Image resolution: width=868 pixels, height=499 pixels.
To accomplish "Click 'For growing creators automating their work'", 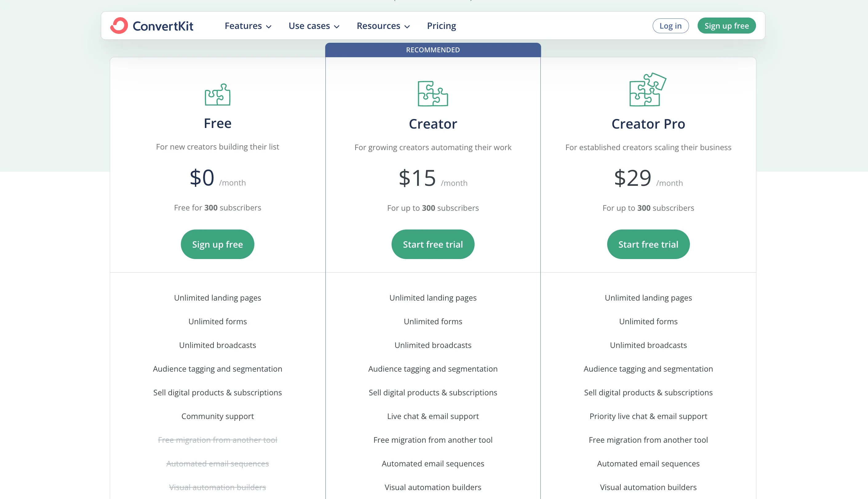I will (x=433, y=147).
